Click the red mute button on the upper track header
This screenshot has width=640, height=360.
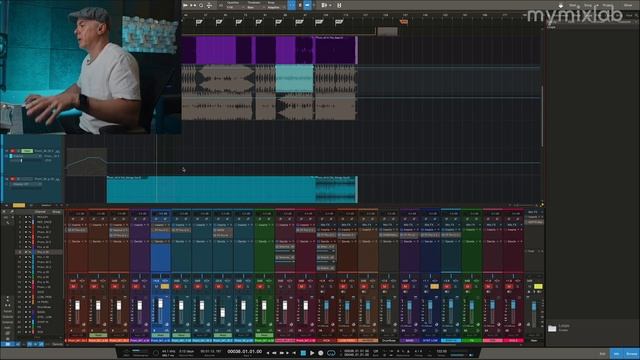pos(12,151)
